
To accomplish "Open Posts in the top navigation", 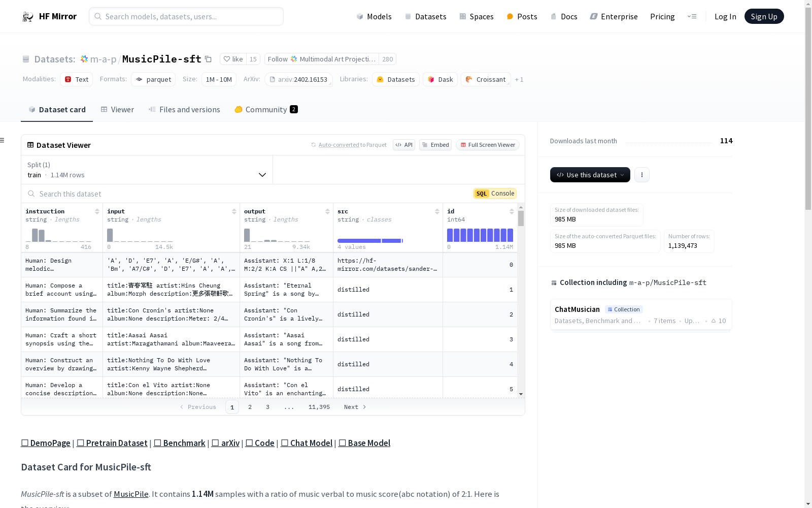I will pyautogui.click(x=522, y=17).
